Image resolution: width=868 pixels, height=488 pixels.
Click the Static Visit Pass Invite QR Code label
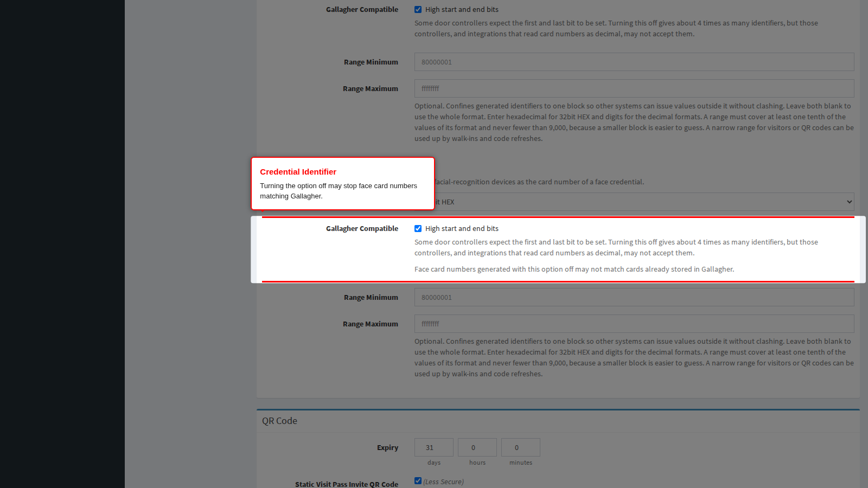coord(347,484)
